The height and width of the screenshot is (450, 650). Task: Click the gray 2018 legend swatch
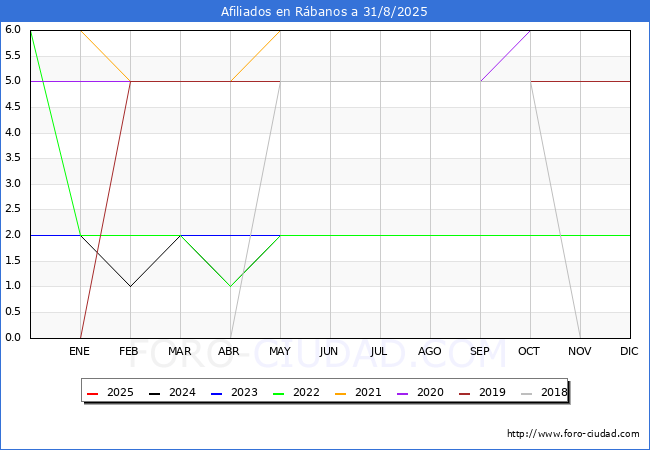click(526, 393)
